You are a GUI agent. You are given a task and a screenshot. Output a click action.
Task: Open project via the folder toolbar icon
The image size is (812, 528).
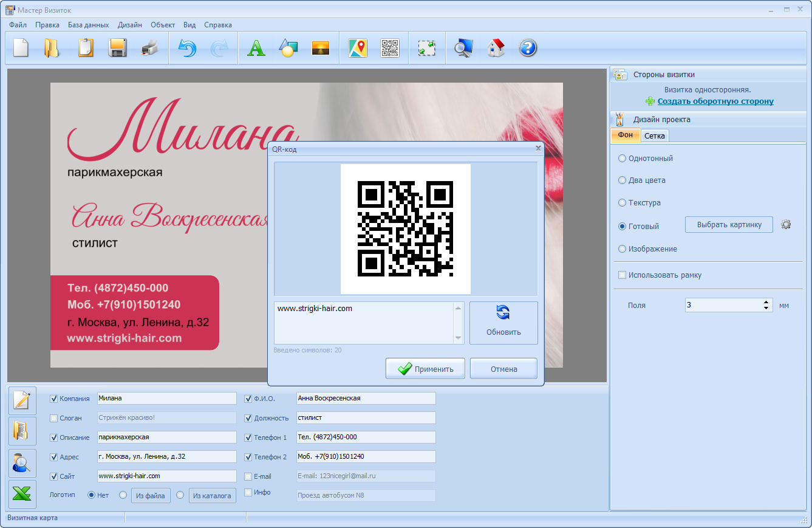click(52, 47)
